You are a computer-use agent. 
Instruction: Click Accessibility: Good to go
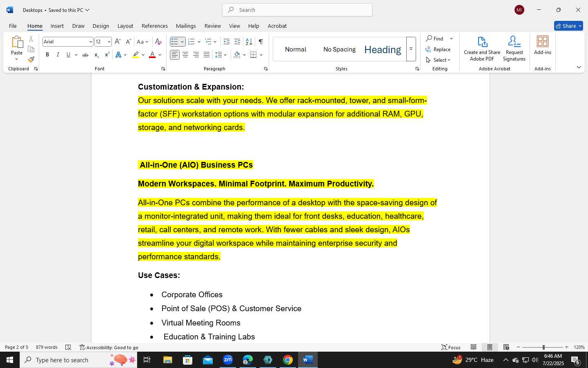coord(109,347)
